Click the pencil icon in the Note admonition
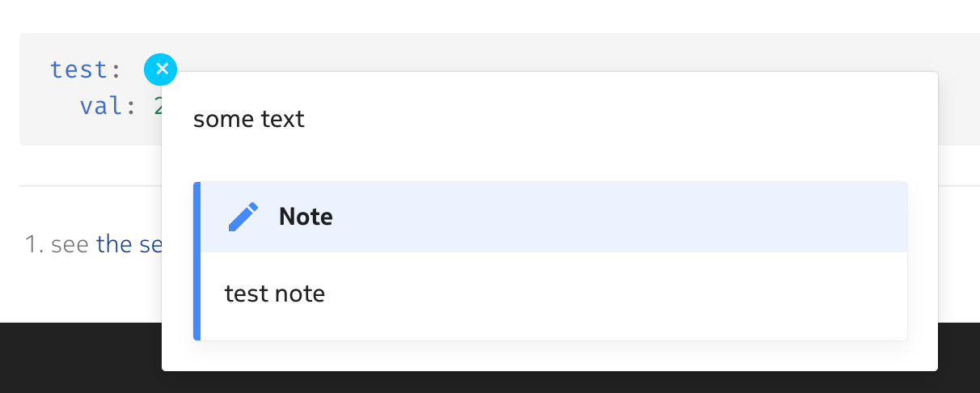 point(243,217)
